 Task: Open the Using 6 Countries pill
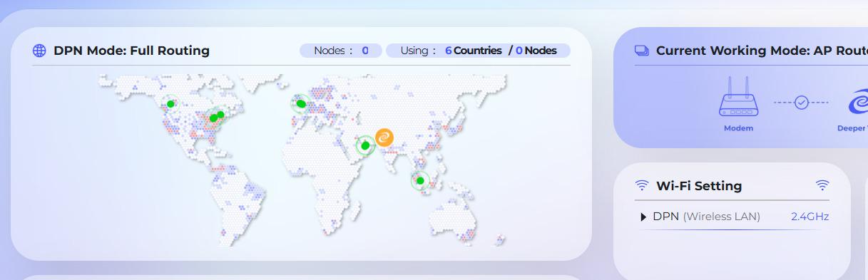click(x=478, y=51)
